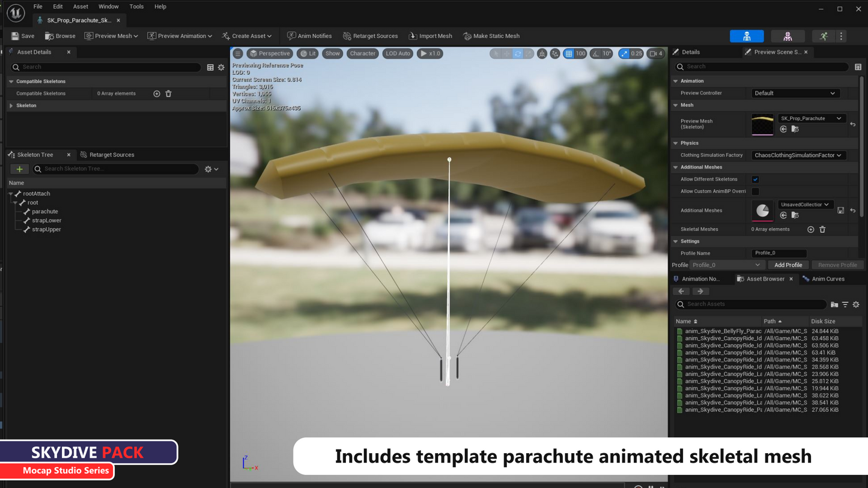Viewport: 868px width, 488px height.
Task: Open the Tools menu
Action: (136, 7)
